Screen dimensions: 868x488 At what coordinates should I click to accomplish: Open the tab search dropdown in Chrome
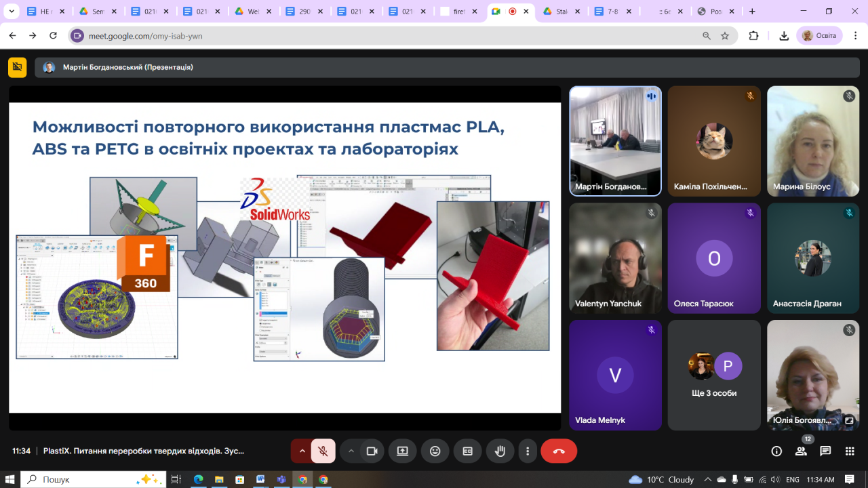pos(12,12)
